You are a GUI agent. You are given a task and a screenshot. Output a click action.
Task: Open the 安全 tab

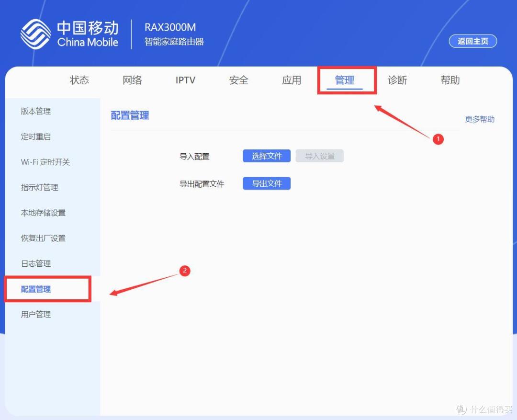(238, 80)
